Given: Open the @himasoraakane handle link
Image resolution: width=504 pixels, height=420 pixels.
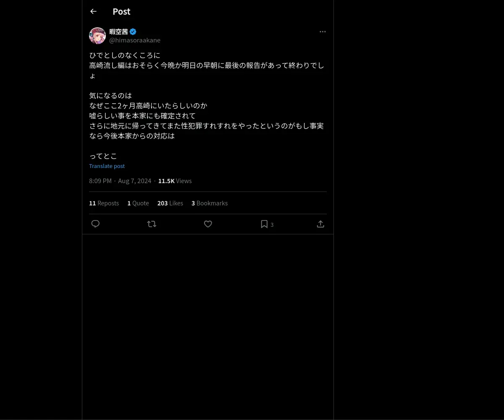Looking at the screenshot, I should (x=135, y=40).
